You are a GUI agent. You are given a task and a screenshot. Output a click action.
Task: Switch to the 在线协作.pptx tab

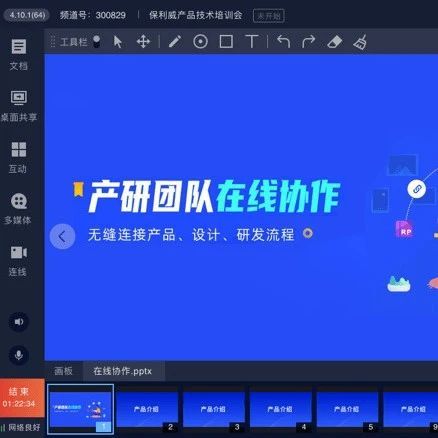[123, 371]
